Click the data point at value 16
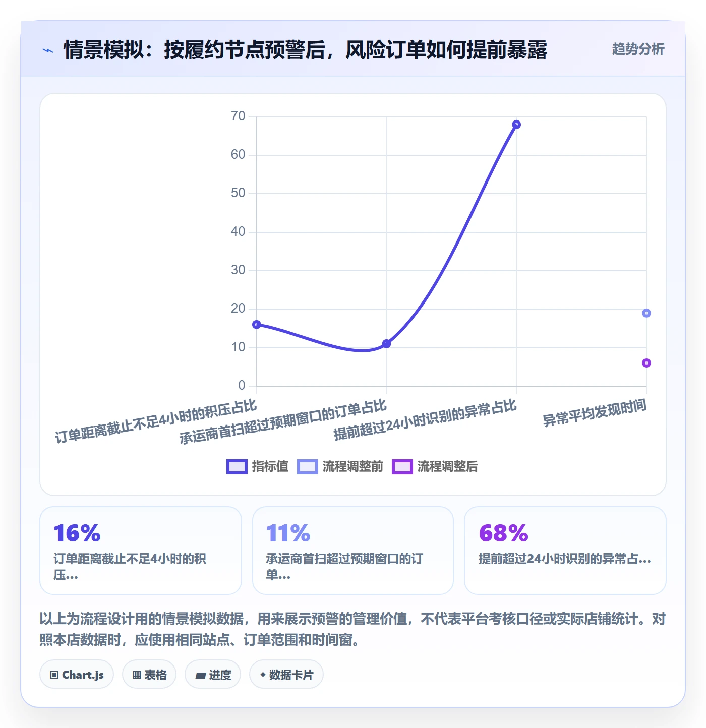Viewport: 706px width, 728px height. point(257,324)
